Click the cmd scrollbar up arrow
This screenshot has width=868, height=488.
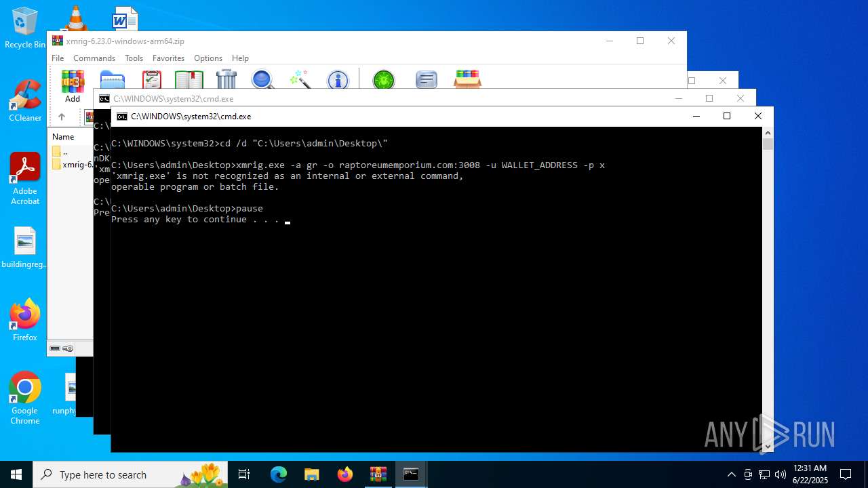[x=768, y=133]
